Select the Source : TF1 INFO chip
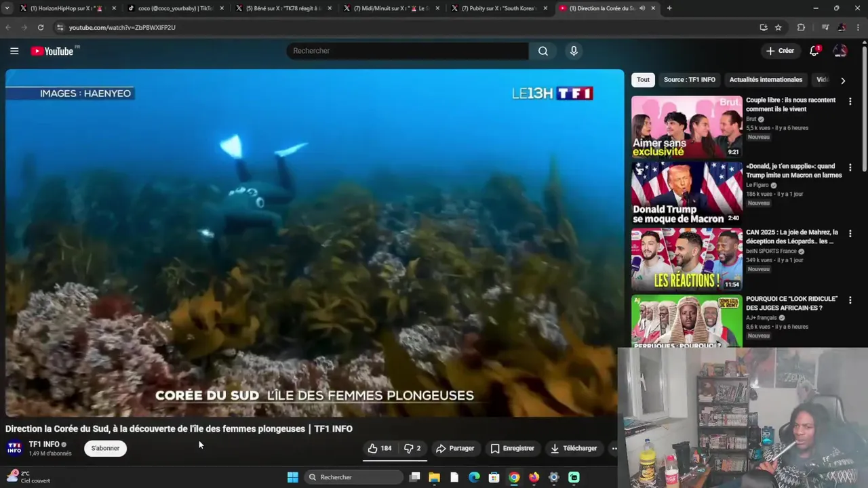868x488 pixels. click(689, 80)
